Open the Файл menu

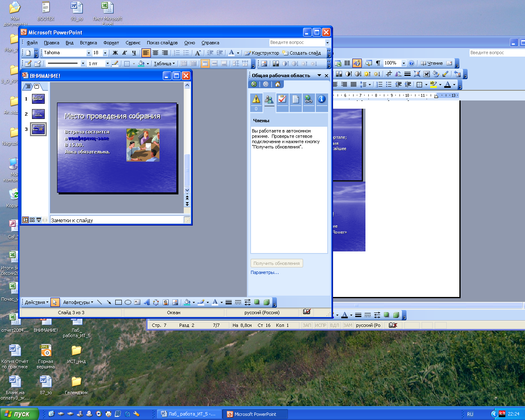tap(32, 43)
